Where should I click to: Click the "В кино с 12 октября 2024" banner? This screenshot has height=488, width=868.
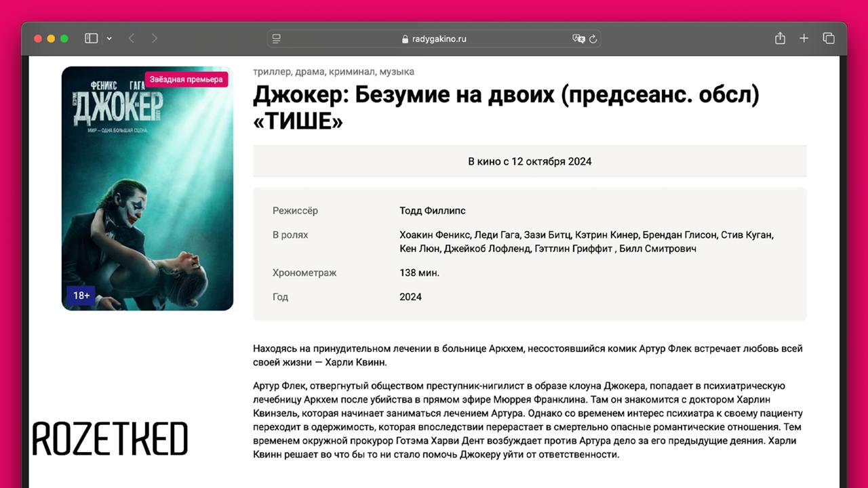tap(530, 161)
